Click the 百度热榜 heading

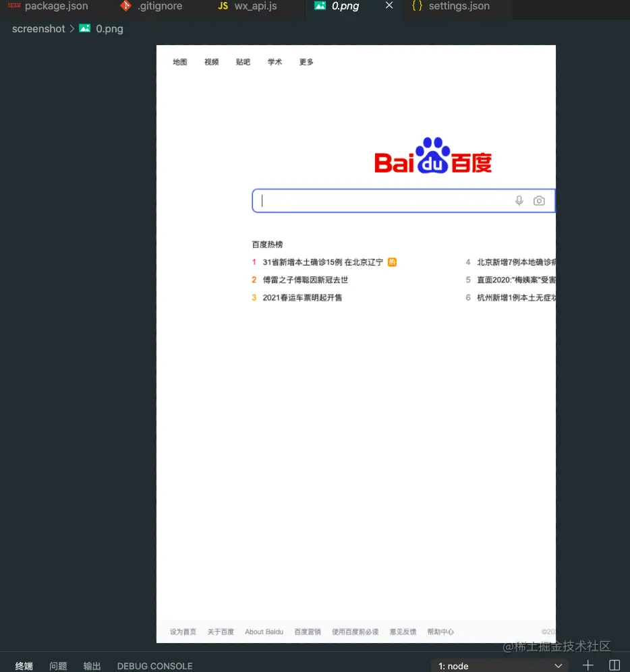pyautogui.click(x=267, y=245)
